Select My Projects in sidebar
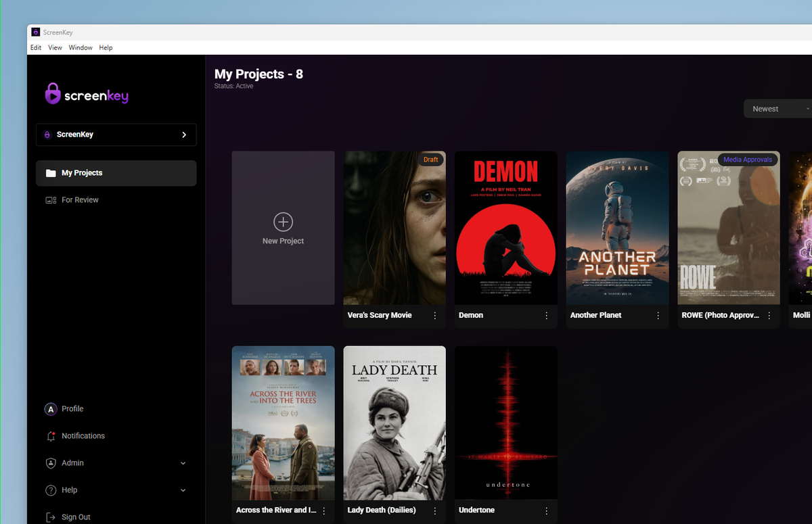This screenshot has width=812, height=524. click(x=116, y=173)
